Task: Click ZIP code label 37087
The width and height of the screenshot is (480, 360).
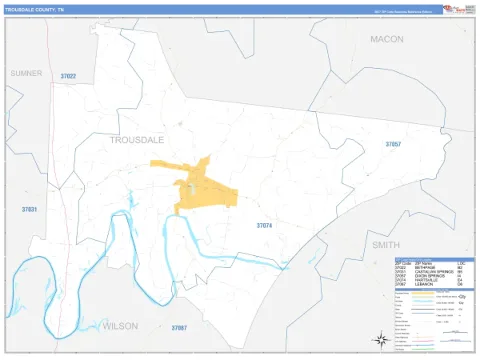Action: tap(179, 328)
